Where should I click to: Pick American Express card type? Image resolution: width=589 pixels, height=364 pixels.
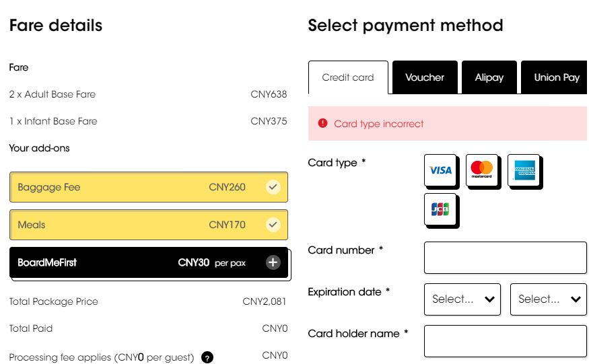pos(524,170)
